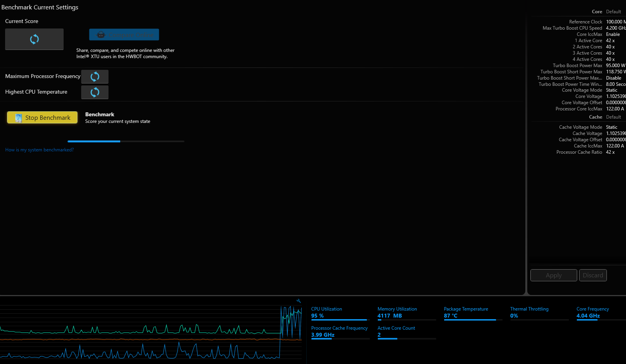Viewport: 626px width, 364px height.
Task: Select the '0%' thermal throttling value
Action: [x=514, y=316]
